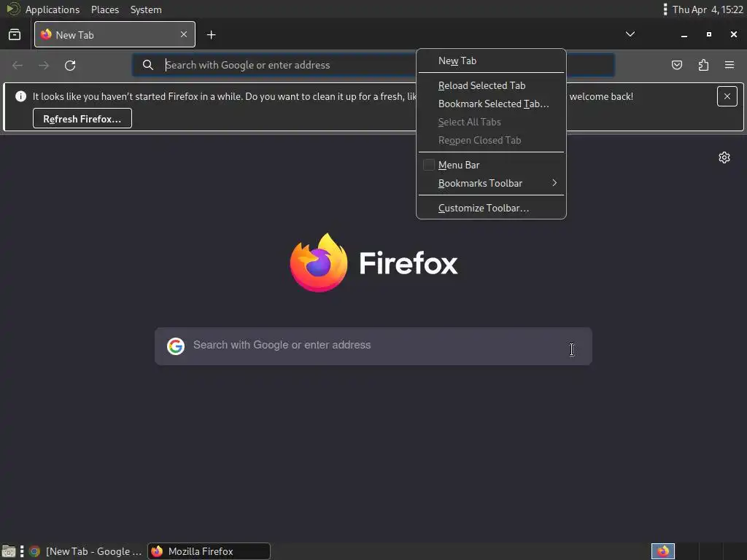The height and width of the screenshot is (560, 747).
Task: Open a new tab with plus button
Action: 211,35
